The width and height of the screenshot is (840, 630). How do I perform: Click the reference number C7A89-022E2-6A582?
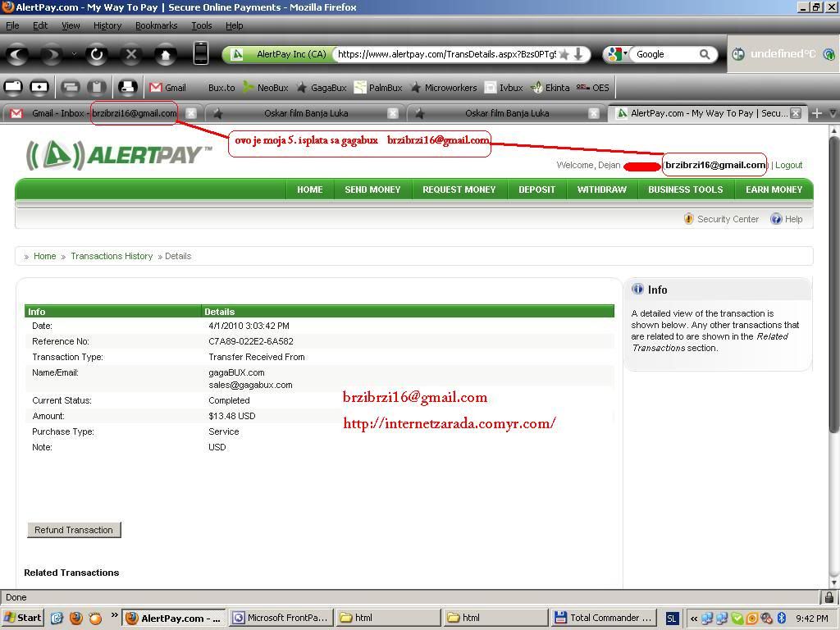point(251,341)
